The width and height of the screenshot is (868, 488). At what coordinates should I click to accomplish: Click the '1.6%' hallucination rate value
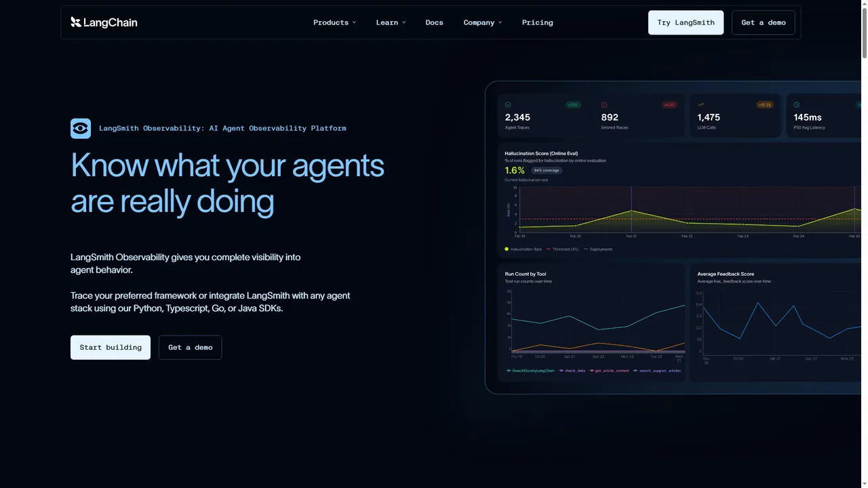click(515, 171)
